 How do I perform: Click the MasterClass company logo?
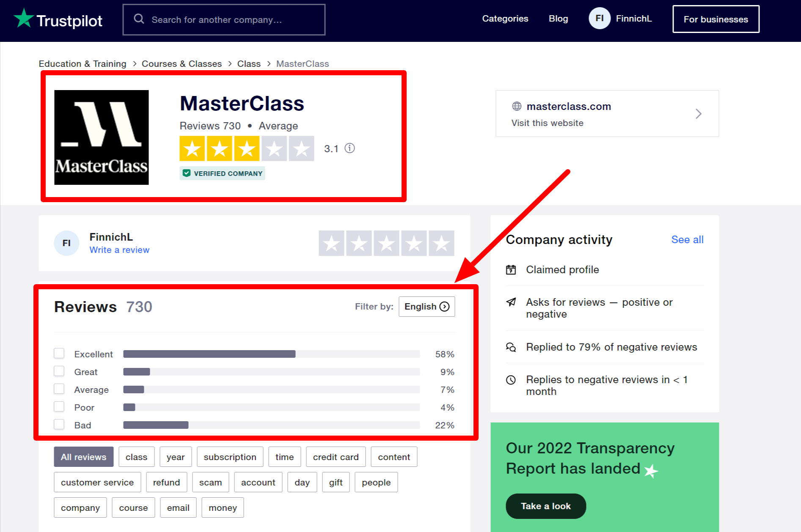pos(102,137)
